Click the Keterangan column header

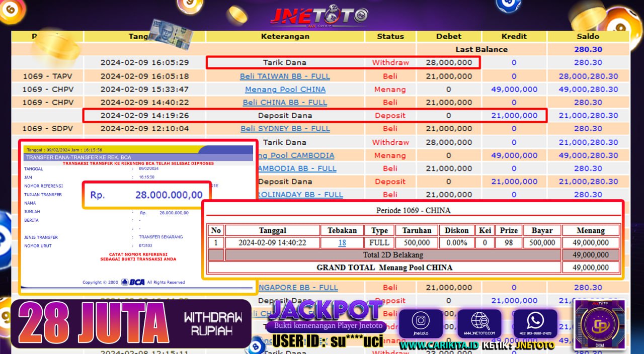tap(285, 36)
